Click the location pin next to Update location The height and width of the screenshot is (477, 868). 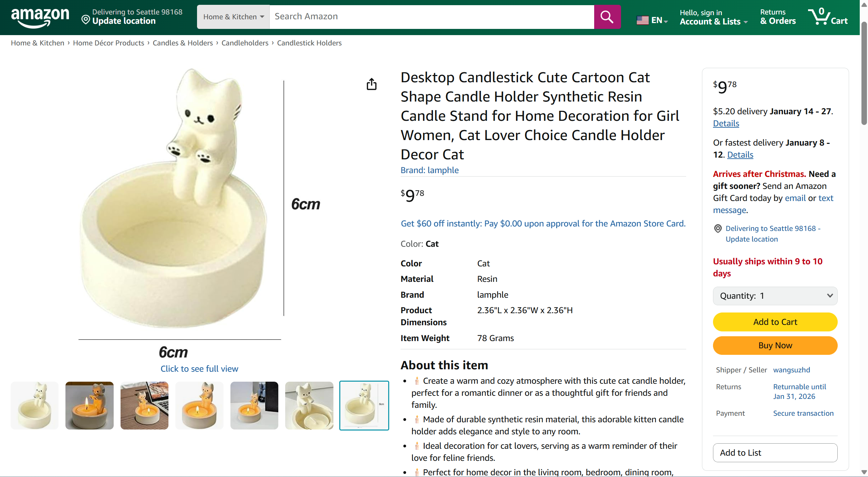pos(85,20)
